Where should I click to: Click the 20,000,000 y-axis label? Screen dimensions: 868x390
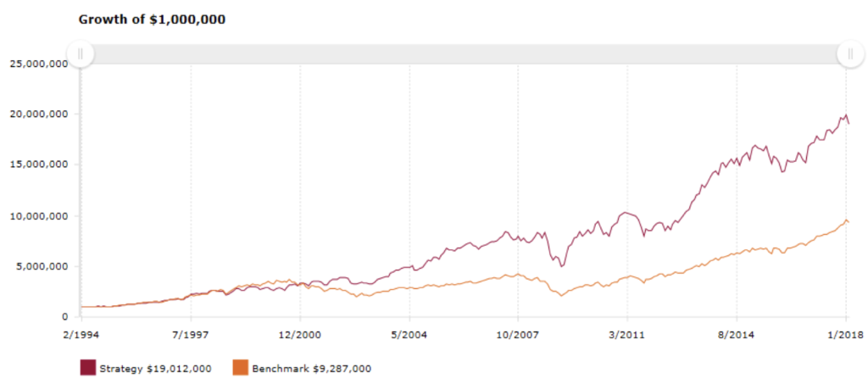39,114
